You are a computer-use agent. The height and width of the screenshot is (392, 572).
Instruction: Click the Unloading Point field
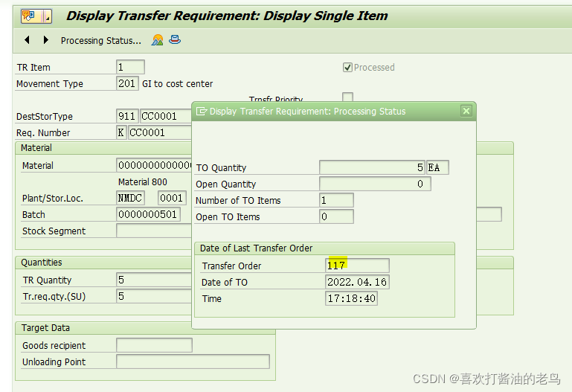click(x=193, y=362)
